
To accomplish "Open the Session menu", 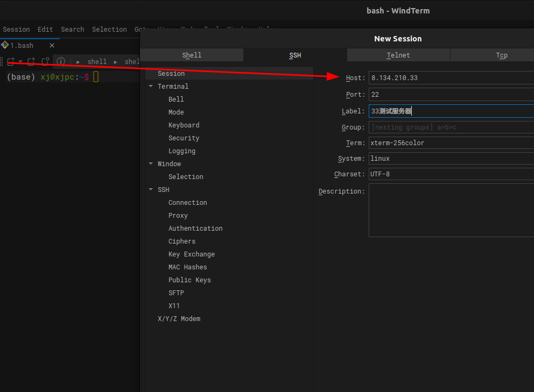I will point(16,29).
